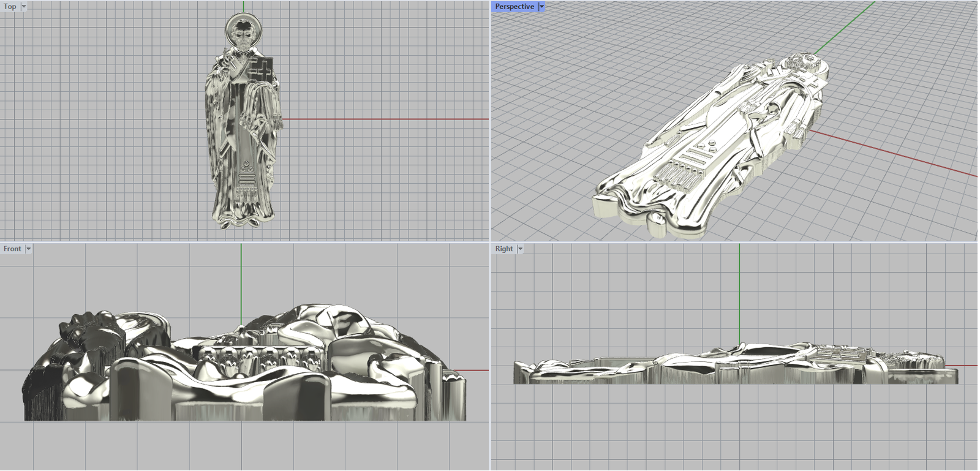
Task: Click the cross-marked book in Top view
Action: pos(260,70)
